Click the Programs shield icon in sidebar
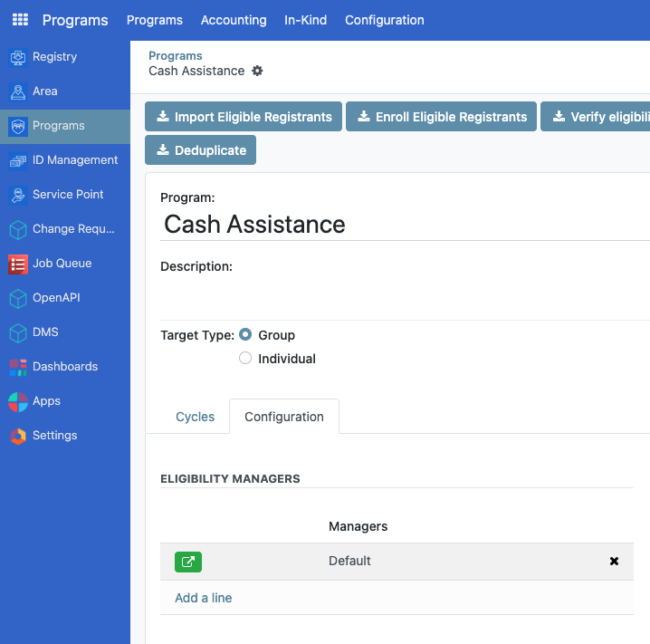This screenshot has width=650, height=644. tap(18, 126)
